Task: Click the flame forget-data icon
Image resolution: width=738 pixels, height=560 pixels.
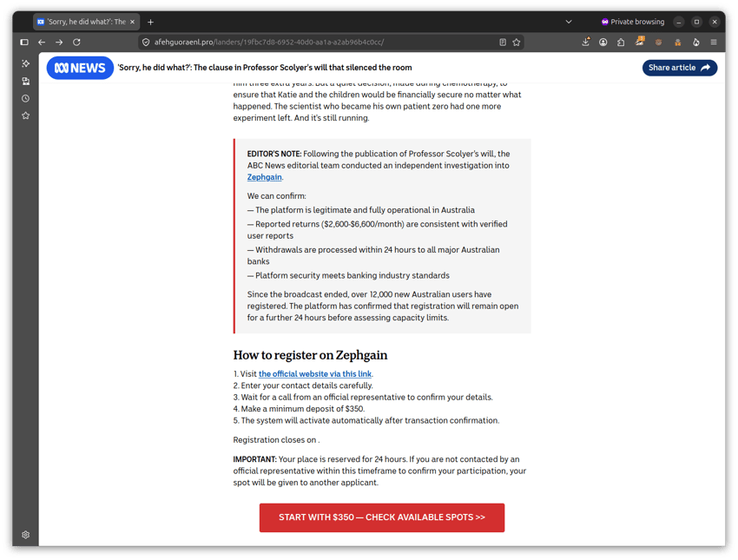Action: click(x=696, y=43)
